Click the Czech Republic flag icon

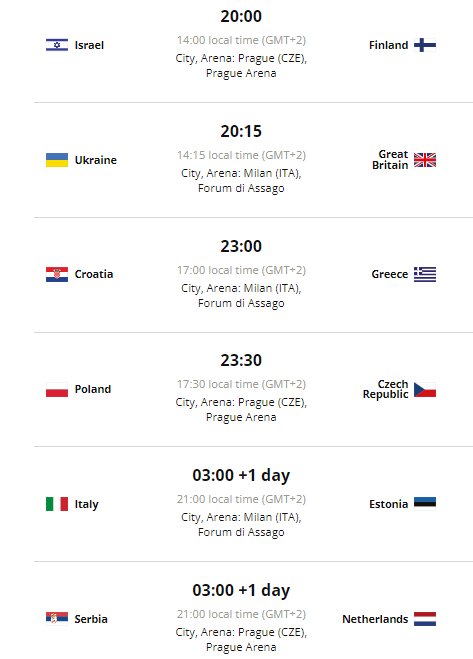[425, 389]
